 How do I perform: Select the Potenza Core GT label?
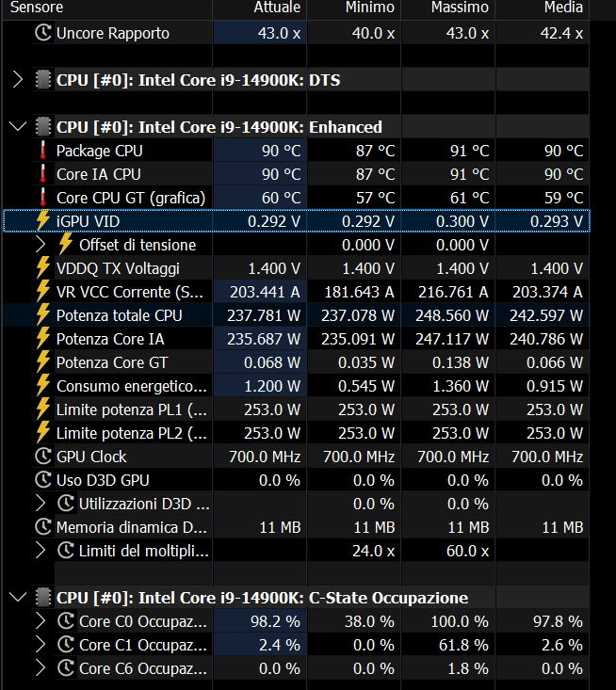[x=112, y=362]
